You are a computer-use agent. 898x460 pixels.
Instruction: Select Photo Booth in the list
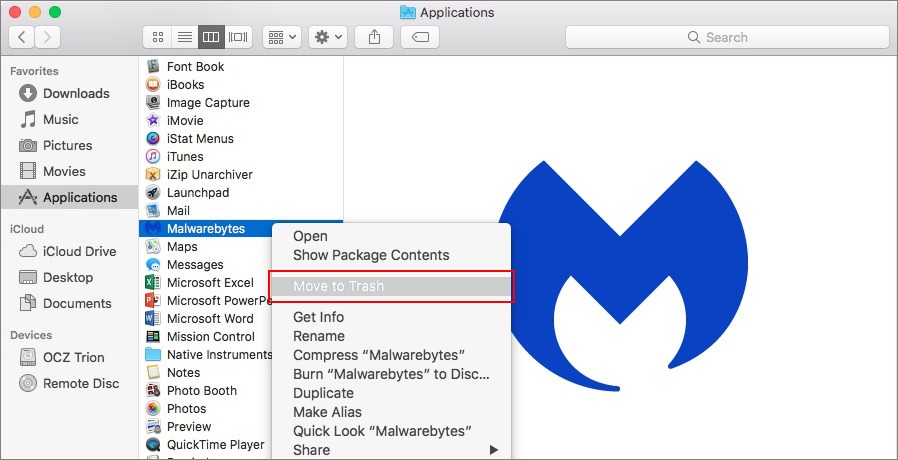coord(205,391)
